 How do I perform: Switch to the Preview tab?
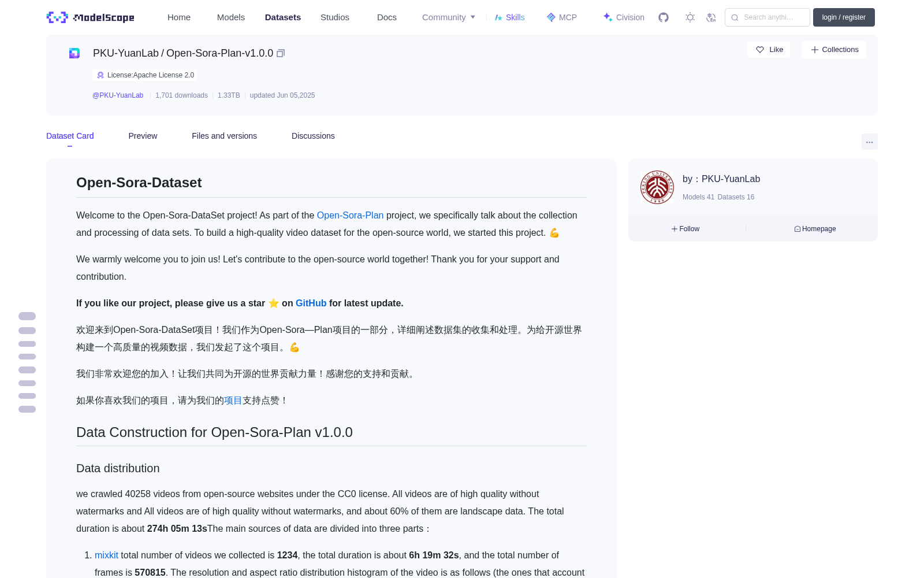click(x=143, y=136)
